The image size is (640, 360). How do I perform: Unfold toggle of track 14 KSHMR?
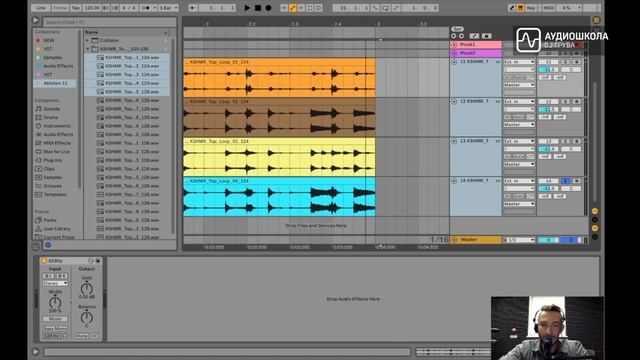[454, 181]
